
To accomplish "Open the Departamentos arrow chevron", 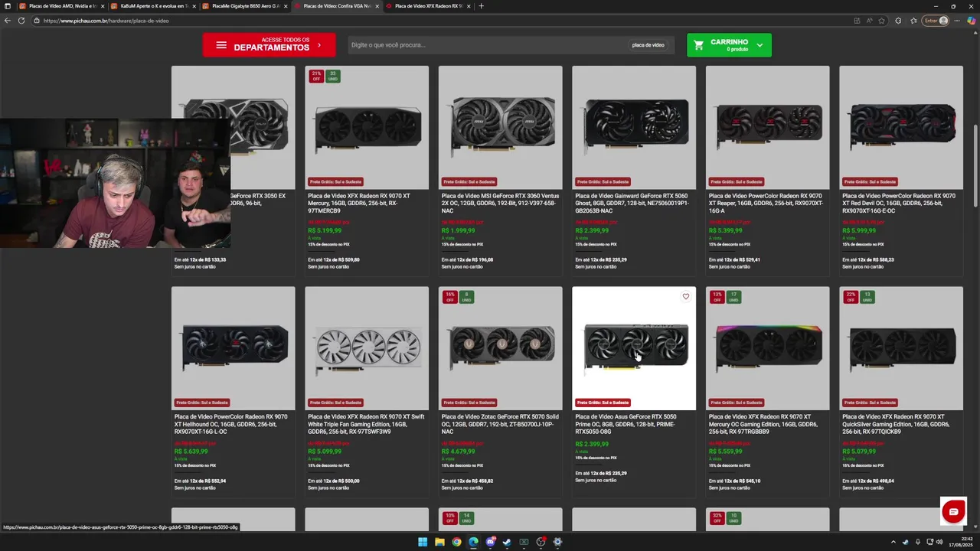I will pos(319,45).
